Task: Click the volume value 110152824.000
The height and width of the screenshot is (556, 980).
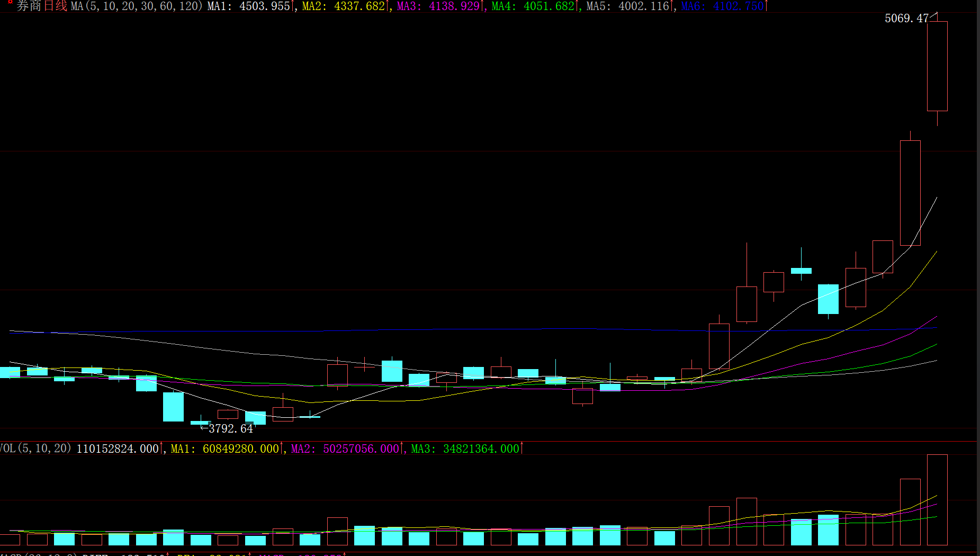Action: click(118, 449)
